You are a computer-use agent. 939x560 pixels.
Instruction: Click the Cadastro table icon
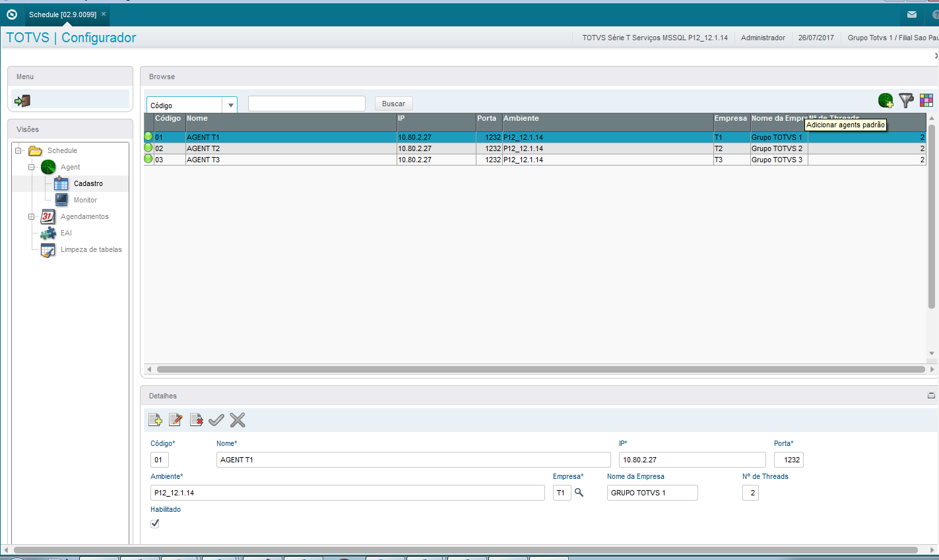pos(61,183)
